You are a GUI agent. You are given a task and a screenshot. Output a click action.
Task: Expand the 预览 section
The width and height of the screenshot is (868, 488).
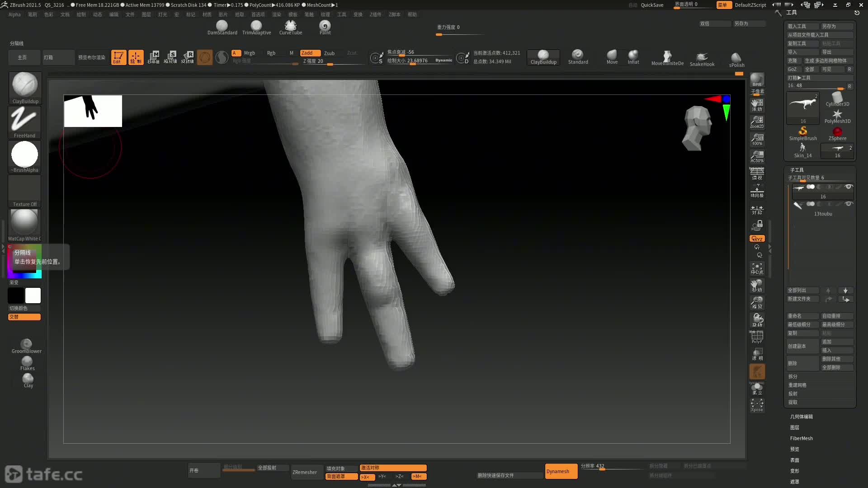(795, 449)
